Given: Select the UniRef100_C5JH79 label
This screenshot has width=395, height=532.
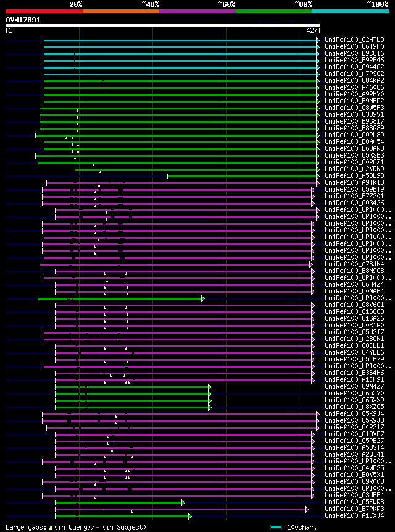Looking at the screenshot, I should point(354,359).
